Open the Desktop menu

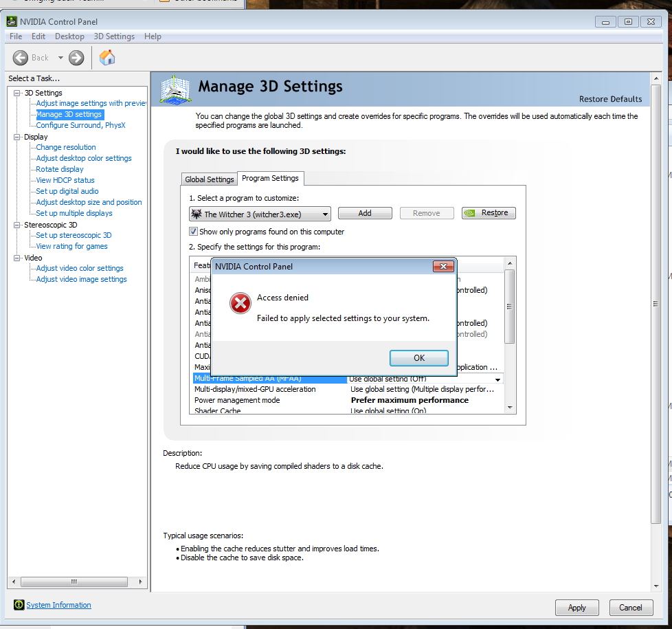pyautogui.click(x=69, y=36)
